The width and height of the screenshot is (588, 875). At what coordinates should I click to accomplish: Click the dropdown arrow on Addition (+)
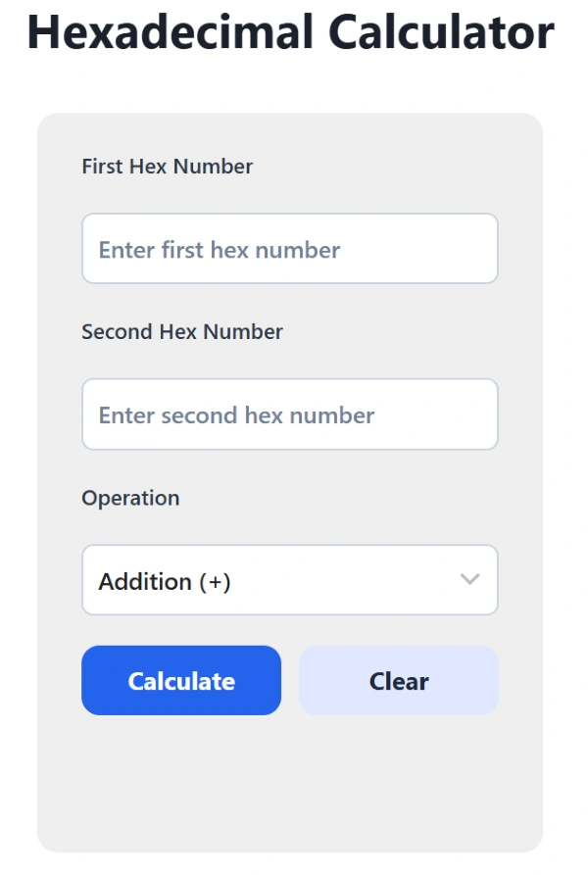[469, 580]
